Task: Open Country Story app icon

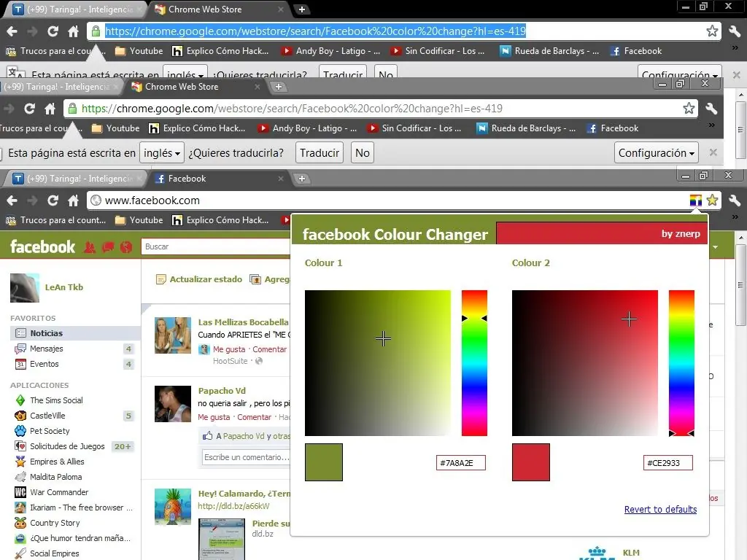Action: click(x=20, y=523)
